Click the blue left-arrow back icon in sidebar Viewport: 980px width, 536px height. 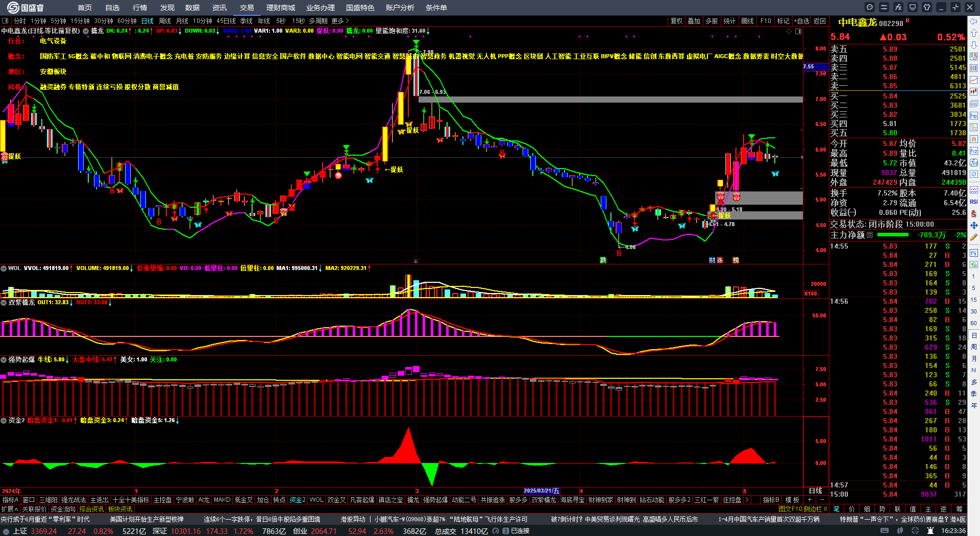[974, 21]
